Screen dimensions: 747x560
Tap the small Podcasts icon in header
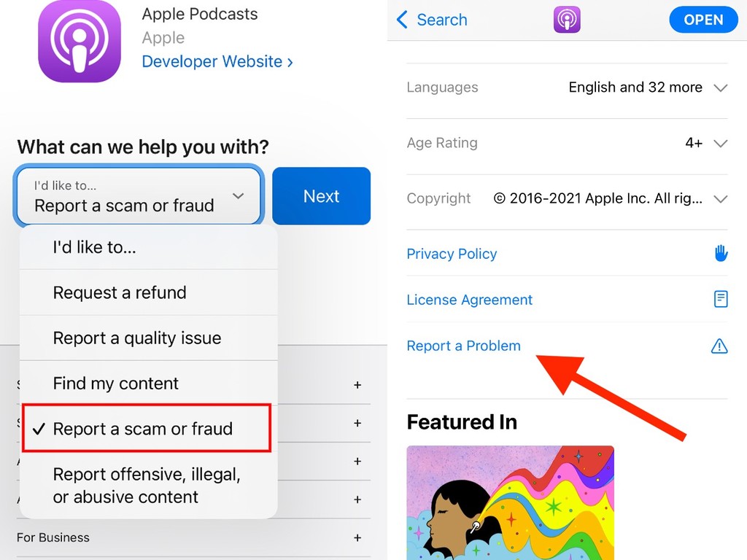tap(567, 20)
